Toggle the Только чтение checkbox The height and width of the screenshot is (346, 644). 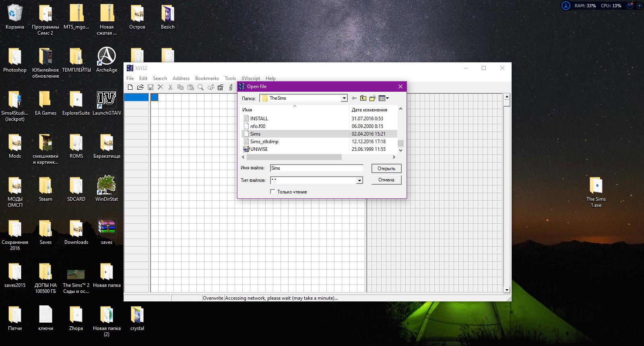point(273,192)
